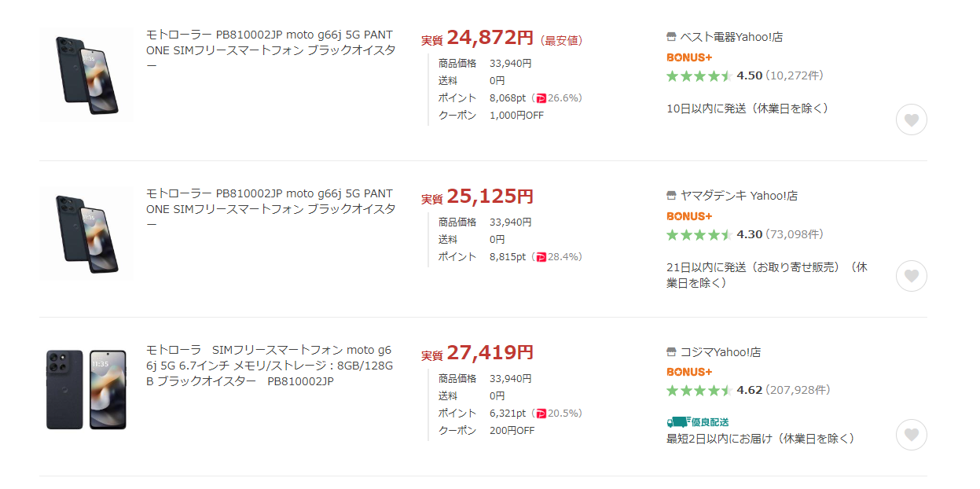Open the モトローラ SIMフリースマートフォン 6.7インチ title

click(270, 366)
